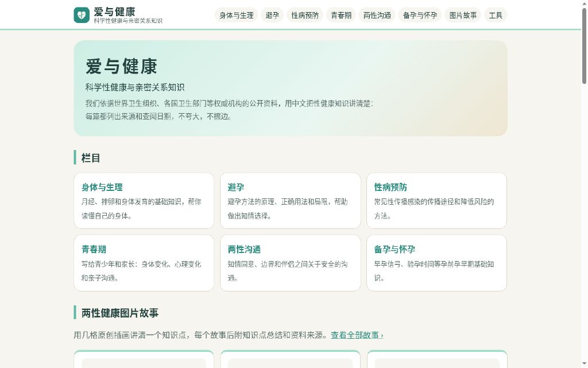This screenshot has height=368, width=588.
Task: Open the 爱与健康 site title link
Action: point(114,11)
